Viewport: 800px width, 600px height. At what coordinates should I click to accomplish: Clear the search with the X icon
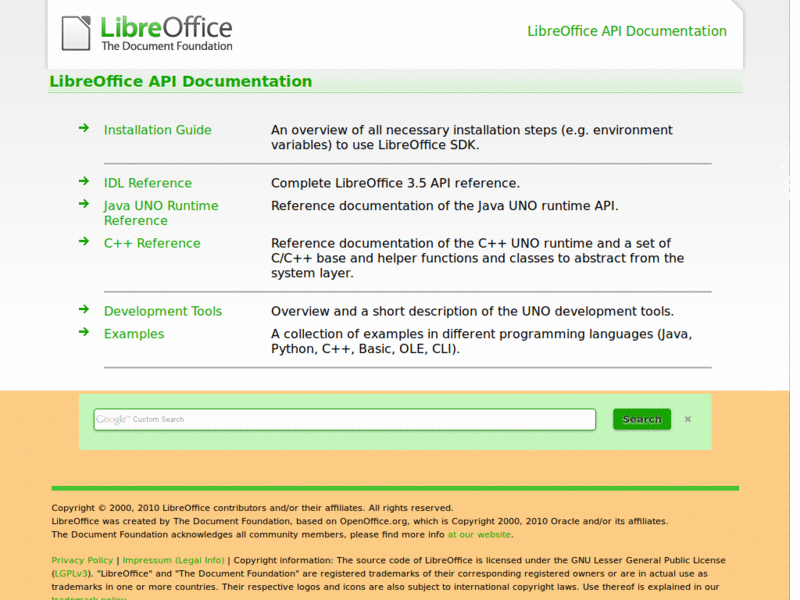point(688,419)
